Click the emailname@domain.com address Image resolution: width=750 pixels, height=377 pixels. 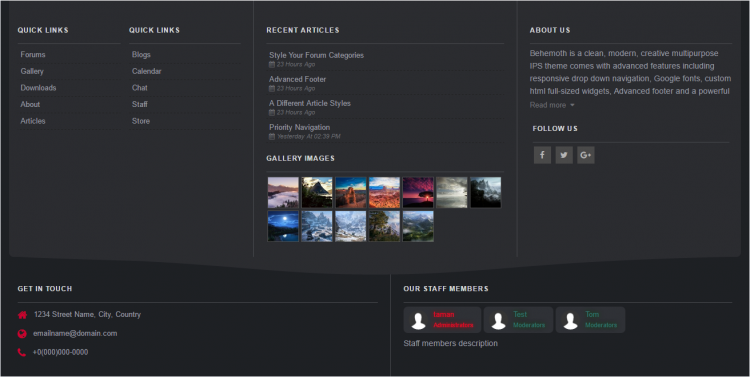coord(75,333)
